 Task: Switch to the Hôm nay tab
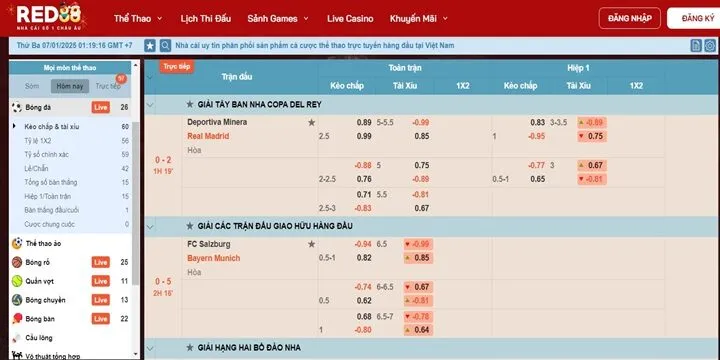click(x=70, y=86)
